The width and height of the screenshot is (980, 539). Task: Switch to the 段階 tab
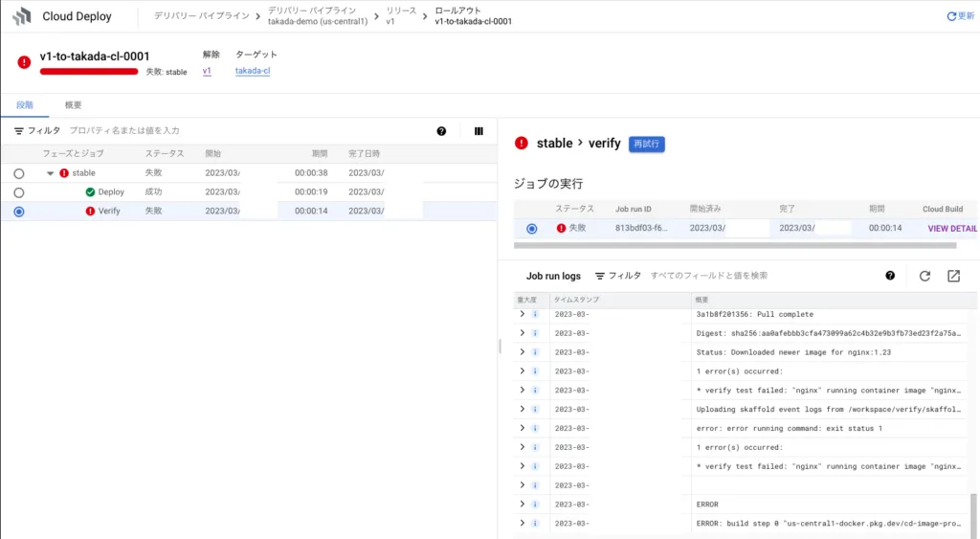click(24, 105)
